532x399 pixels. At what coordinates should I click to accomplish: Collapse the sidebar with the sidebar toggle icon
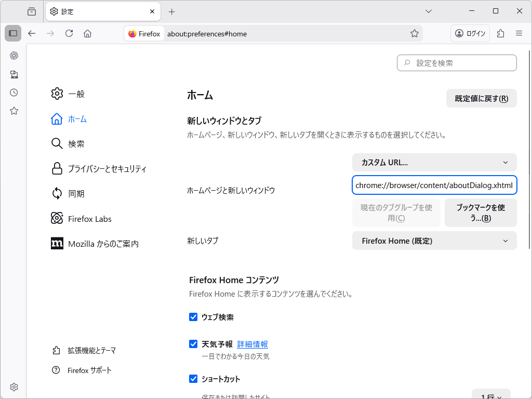click(x=14, y=33)
